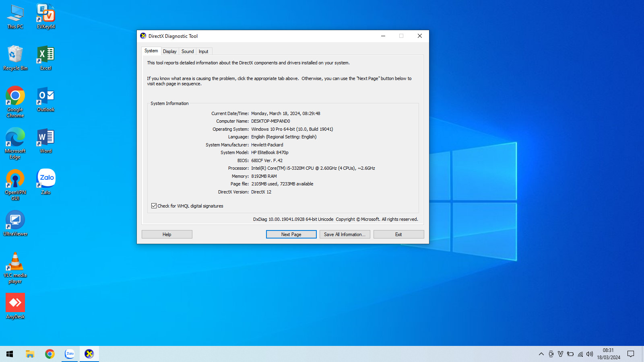The image size is (644, 362).
Task: Click the Meet Now camera tray icon
Action: (551, 354)
